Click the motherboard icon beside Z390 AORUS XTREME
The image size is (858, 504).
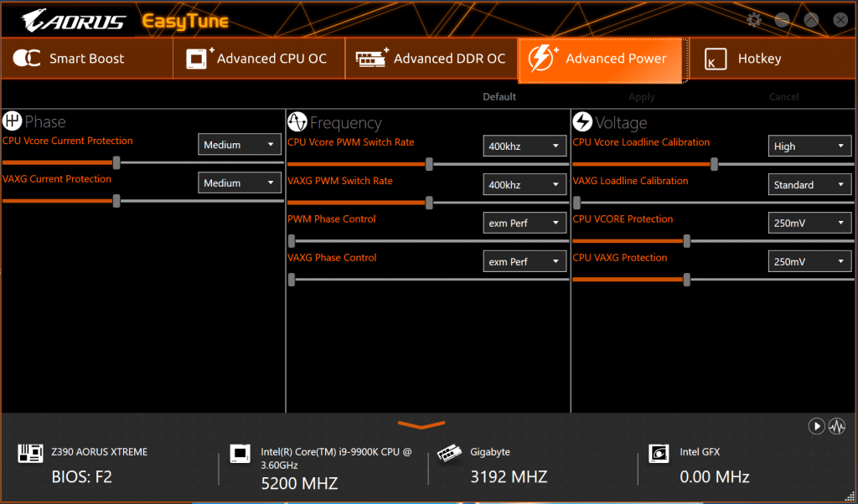(x=30, y=453)
